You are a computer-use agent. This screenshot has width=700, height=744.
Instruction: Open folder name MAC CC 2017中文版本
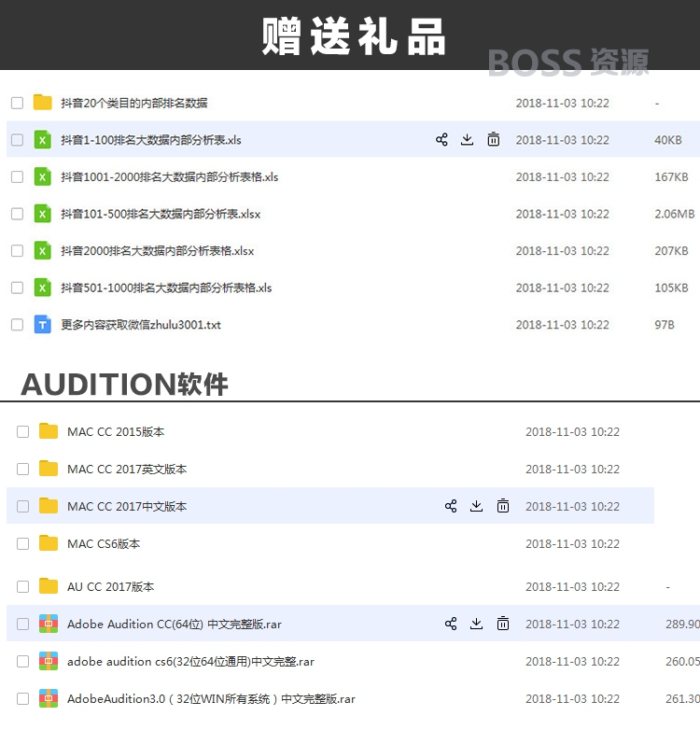127,506
